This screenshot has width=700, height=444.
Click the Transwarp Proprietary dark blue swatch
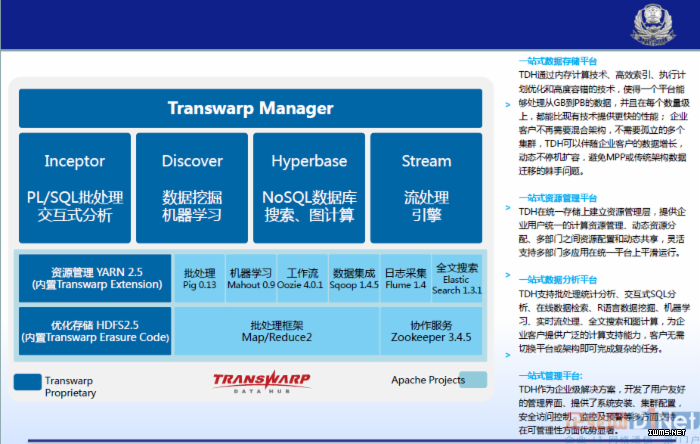[x=28, y=382]
